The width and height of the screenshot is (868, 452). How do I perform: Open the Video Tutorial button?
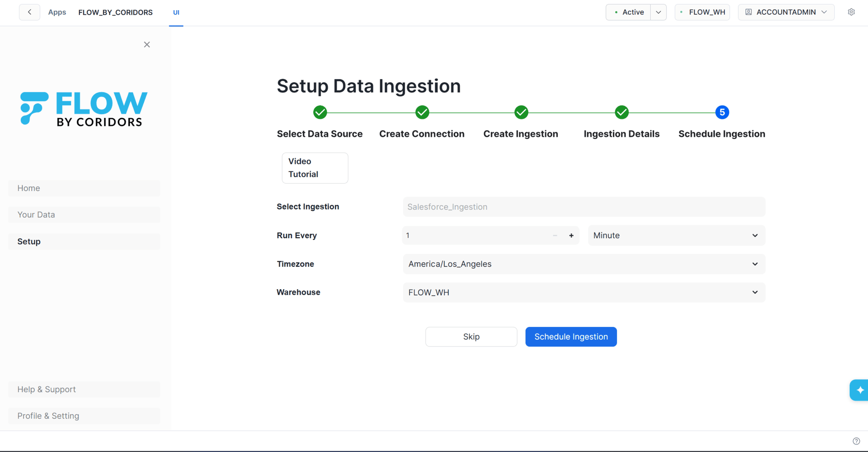[315, 168]
